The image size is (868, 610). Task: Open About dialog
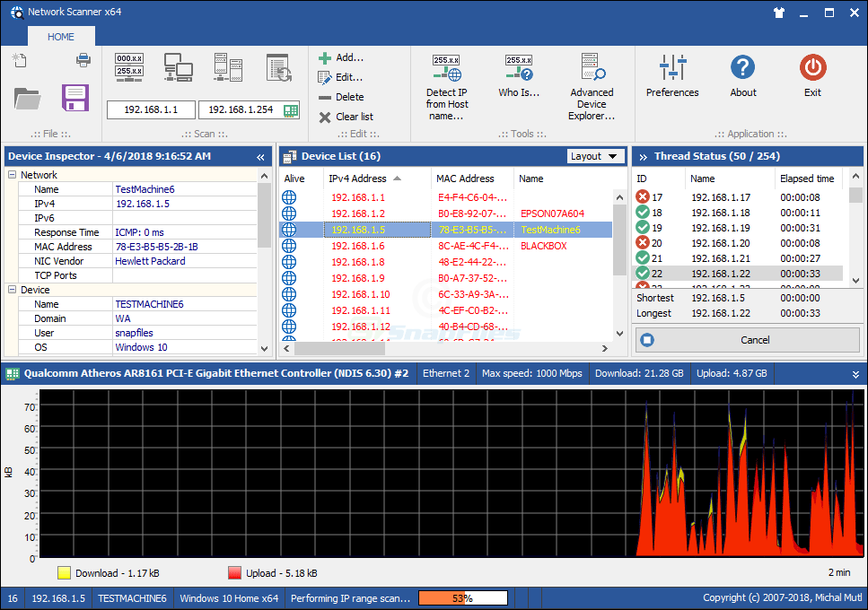click(x=743, y=76)
